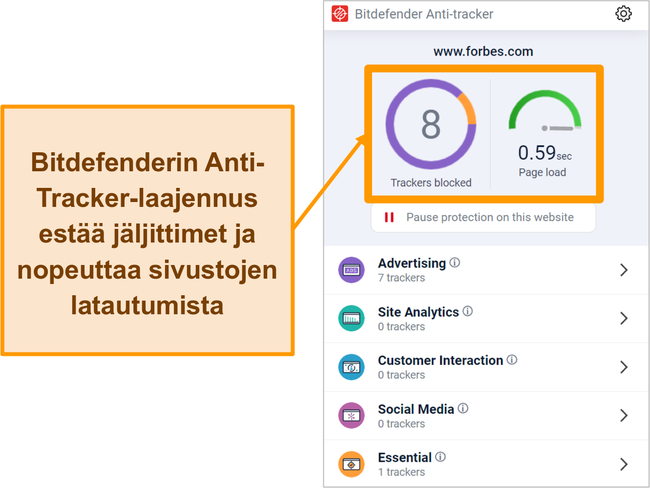650x488 pixels.
Task: Expand the Social Media chevron
Action: pyautogui.click(x=623, y=415)
